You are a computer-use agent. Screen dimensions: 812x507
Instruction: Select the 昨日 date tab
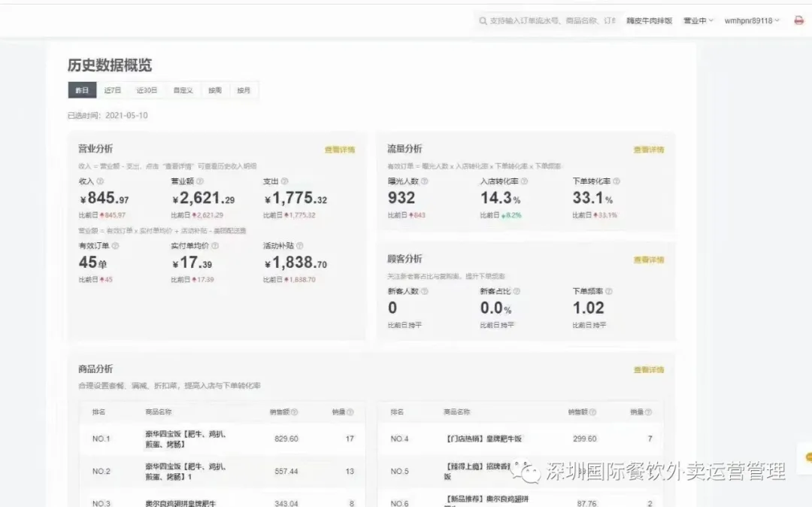coord(82,90)
